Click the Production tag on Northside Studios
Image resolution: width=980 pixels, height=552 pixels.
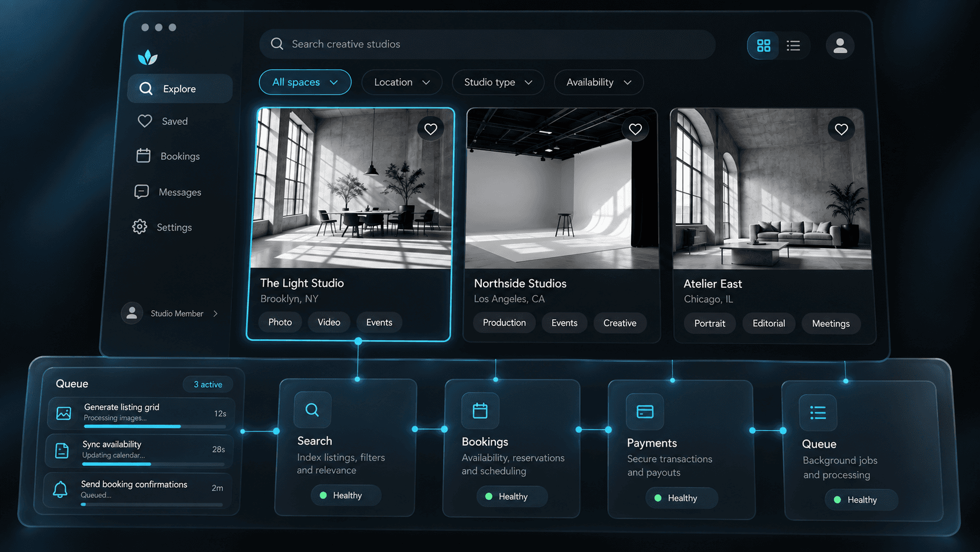(x=504, y=323)
